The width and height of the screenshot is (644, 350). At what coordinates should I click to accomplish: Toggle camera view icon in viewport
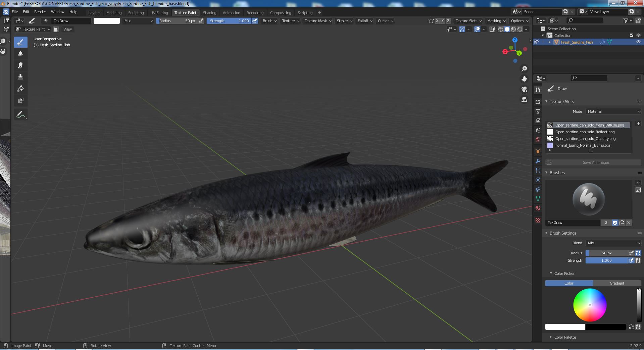click(524, 89)
